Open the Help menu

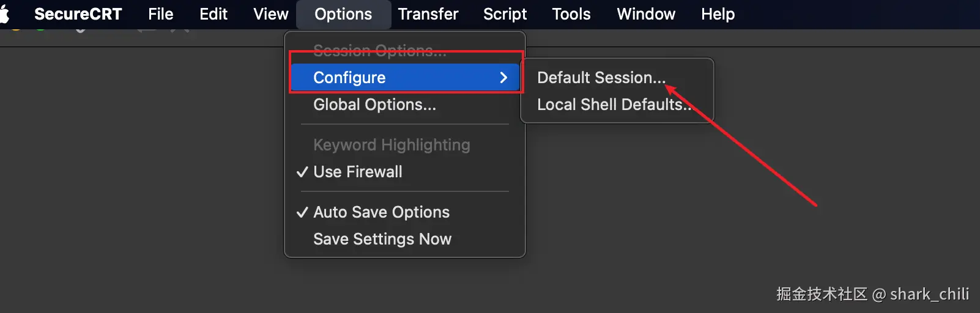[x=718, y=14]
